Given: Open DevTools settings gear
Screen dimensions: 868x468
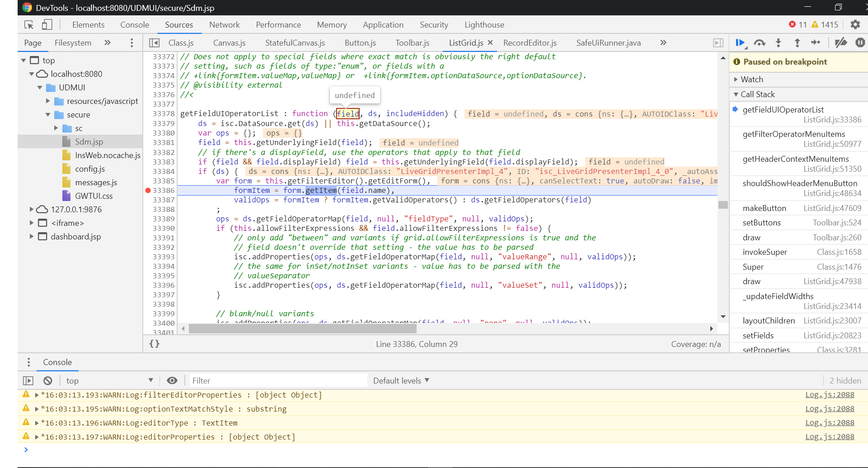Looking at the screenshot, I should 855,24.
